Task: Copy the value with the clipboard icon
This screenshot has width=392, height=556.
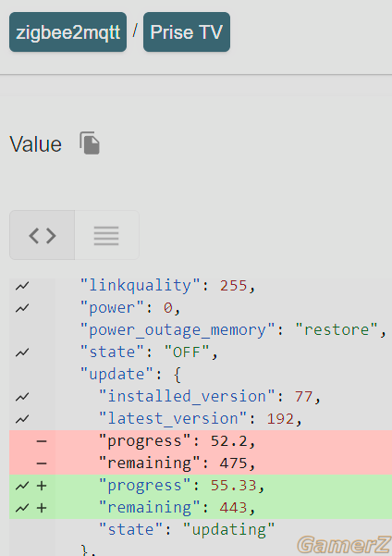Action: click(x=90, y=143)
